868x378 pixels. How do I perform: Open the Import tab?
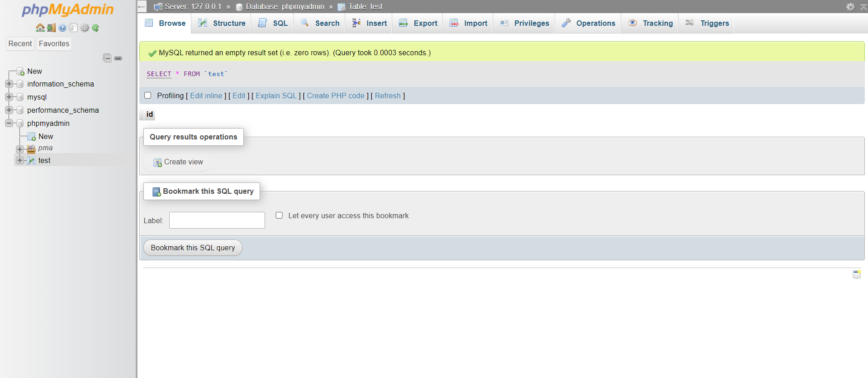pos(468,23)
